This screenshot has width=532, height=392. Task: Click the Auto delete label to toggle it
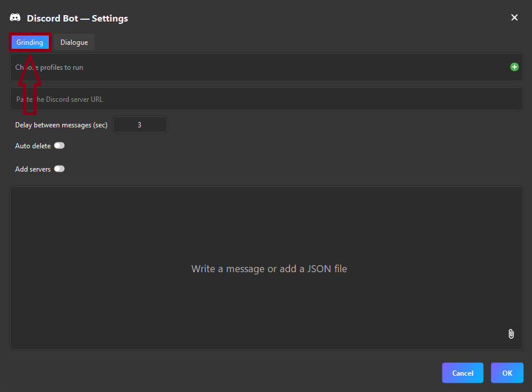pyautogui.click(x=33, y=145)
